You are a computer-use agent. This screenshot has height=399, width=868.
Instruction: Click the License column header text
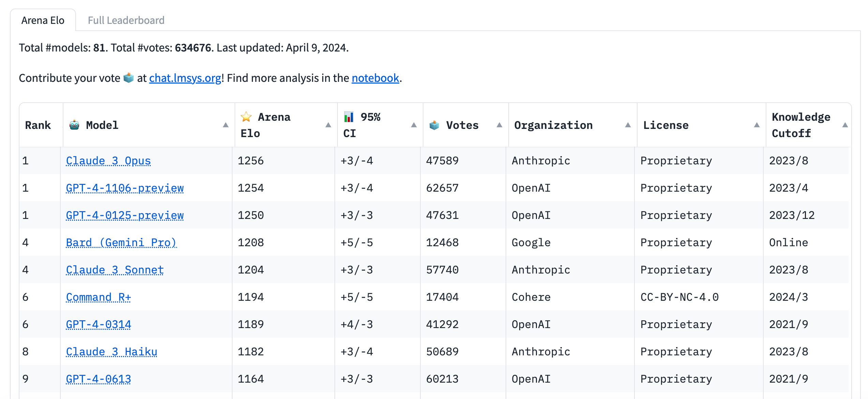666,125
